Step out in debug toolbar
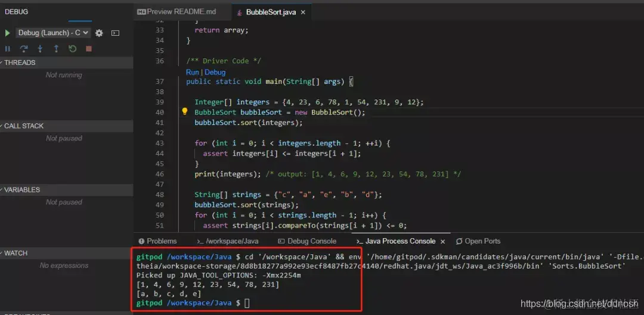The height and width of the screenshot is (315, 644). [56, 49]
